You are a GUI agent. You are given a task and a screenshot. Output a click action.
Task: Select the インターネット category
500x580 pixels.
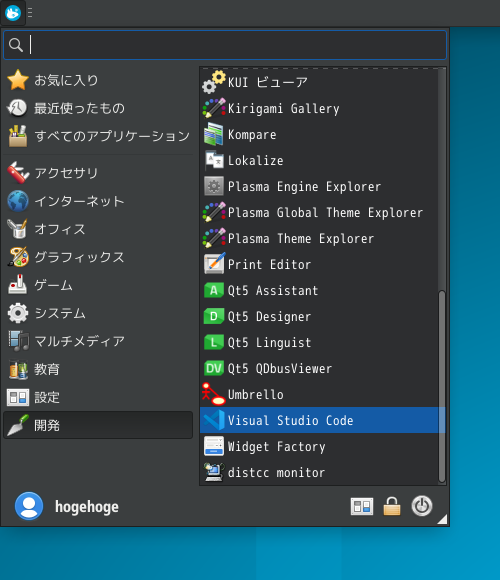98,201
